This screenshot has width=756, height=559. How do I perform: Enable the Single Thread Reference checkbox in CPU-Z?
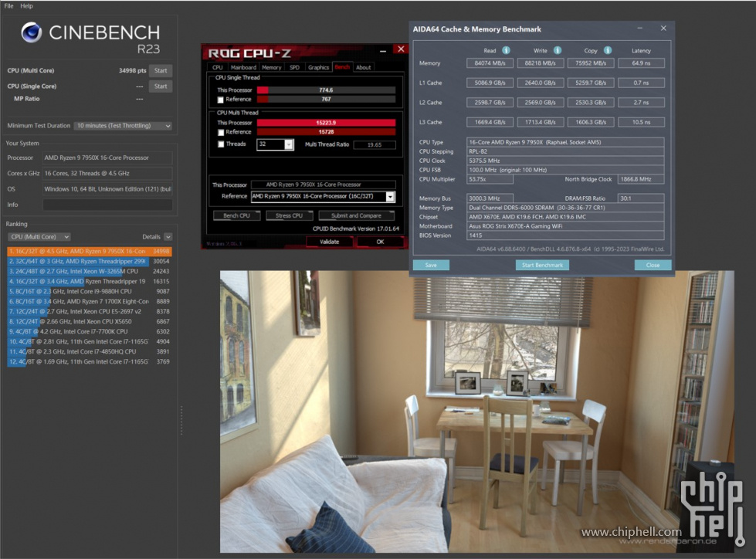(x=220, y=100)
